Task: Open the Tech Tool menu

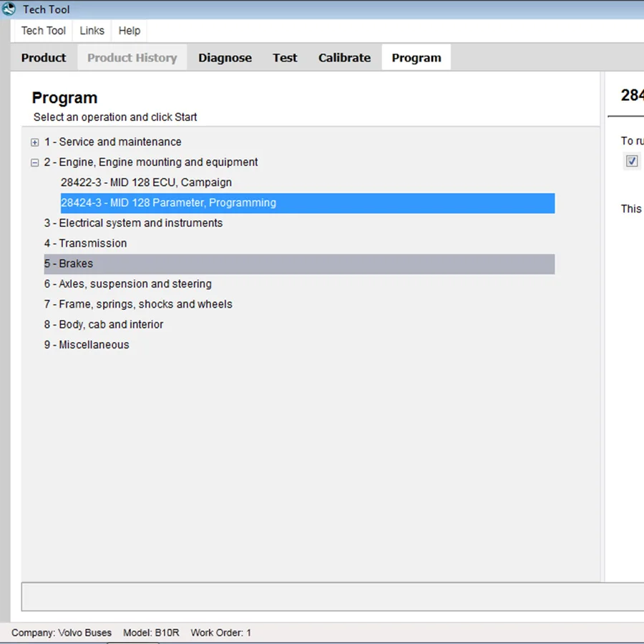Action: tap(44, 31)
